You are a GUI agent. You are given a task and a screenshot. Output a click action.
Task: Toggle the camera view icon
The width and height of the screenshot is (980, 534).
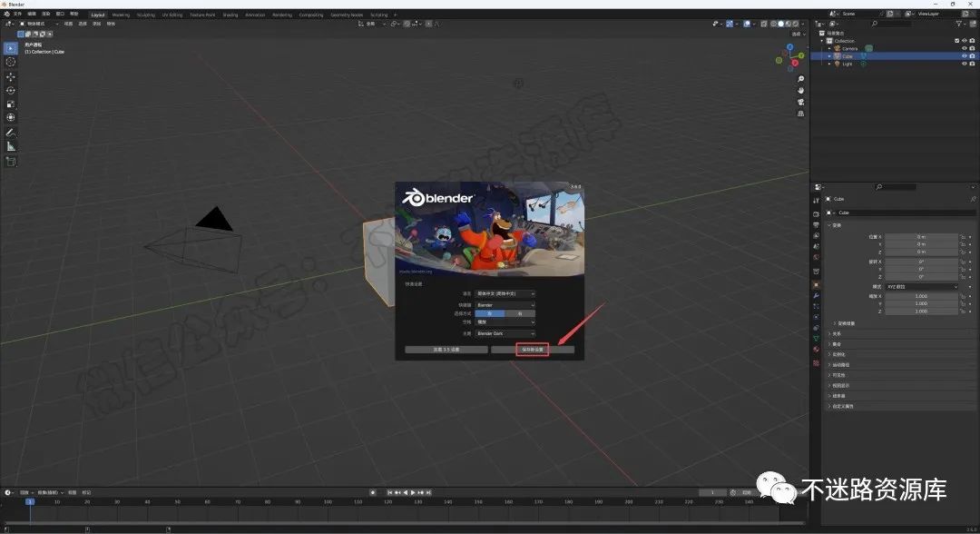pyautogui.click(x=800, y=102)
